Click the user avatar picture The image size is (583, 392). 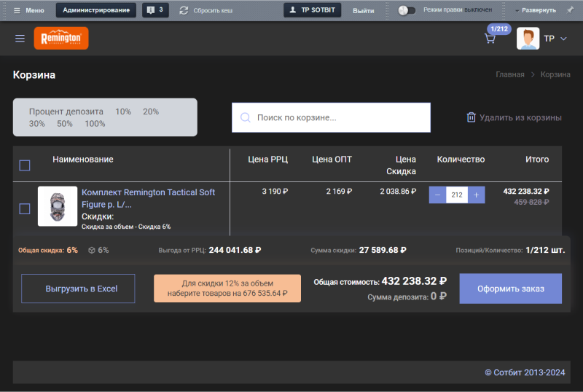pos(528,39)
